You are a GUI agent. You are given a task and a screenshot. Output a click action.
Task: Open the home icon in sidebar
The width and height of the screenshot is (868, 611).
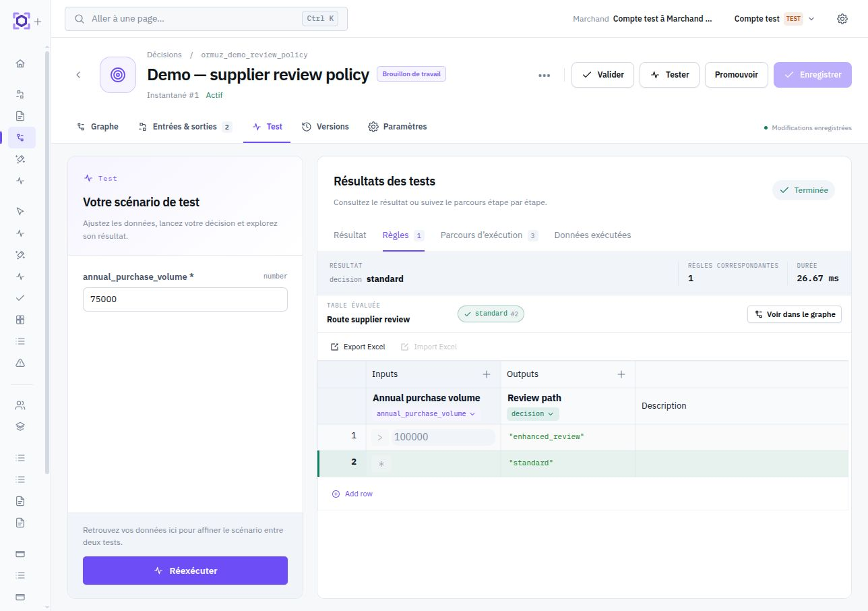[x=20, y=63]
